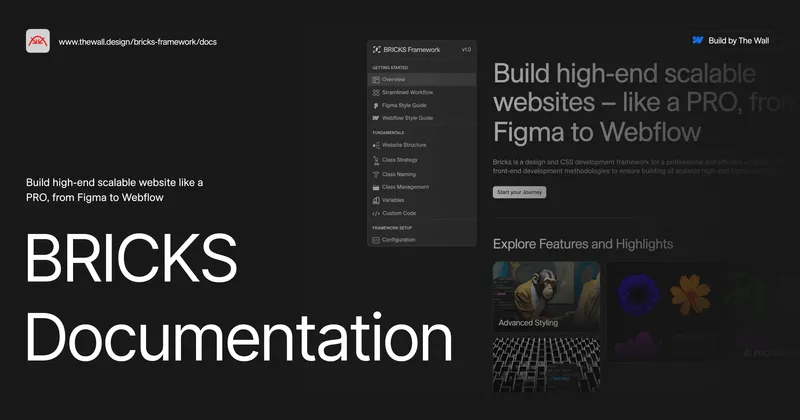Viewport: 800px width, 420px height.
Task: Open the Build by The Wall badge
Action: point(731,40)
